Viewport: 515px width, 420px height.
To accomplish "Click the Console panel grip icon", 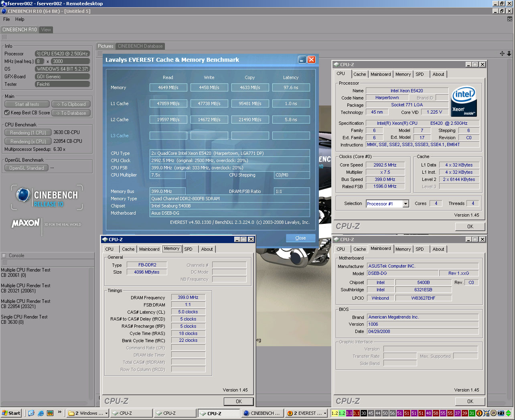I will coord(4,262).
